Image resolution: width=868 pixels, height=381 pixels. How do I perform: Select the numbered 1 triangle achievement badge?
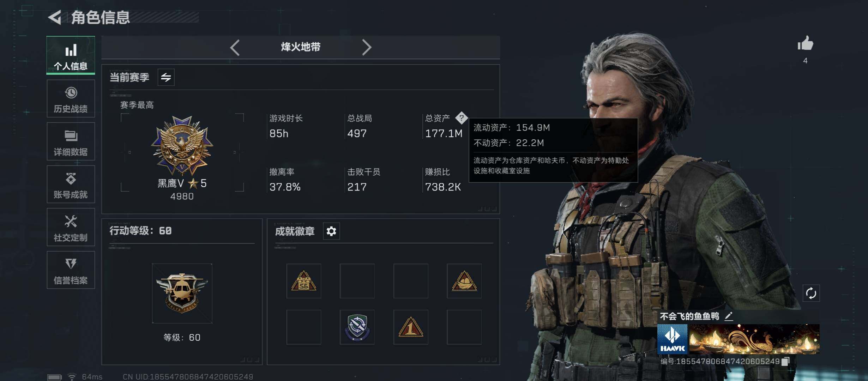pyautogui.click(x=411, y=327)
